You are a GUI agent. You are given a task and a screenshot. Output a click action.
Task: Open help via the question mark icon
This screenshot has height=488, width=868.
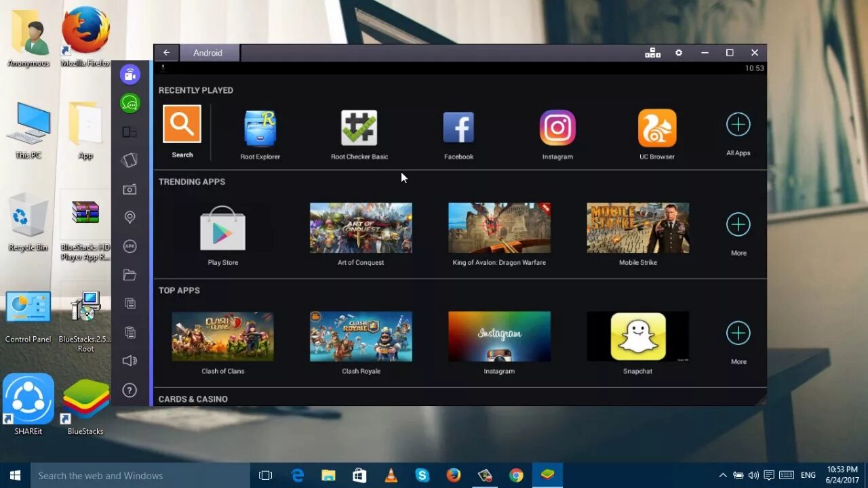coord(130,390)
